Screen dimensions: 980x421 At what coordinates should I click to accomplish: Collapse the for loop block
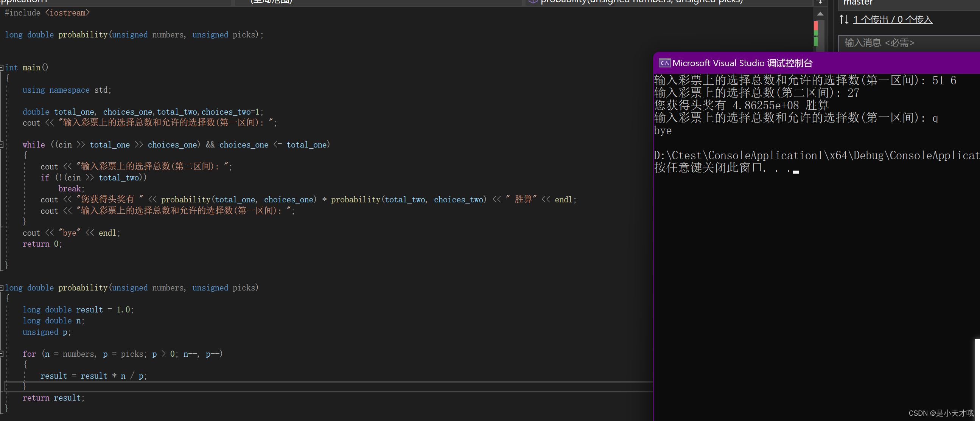tap(2, 354)
